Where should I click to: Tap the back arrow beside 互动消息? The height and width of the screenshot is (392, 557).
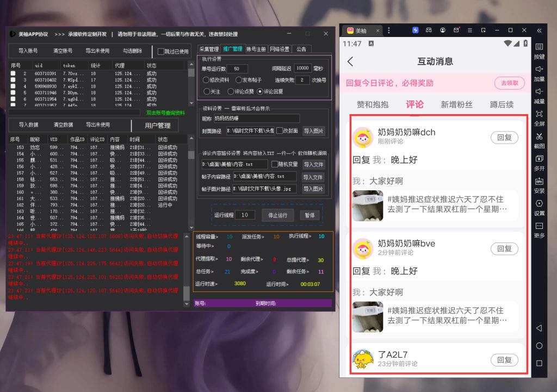[350, 61]
